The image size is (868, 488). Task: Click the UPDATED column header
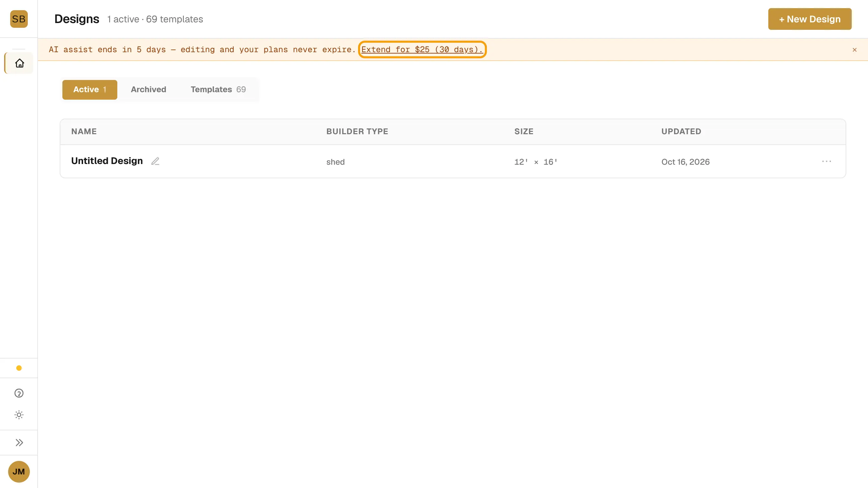click(681, 131)
